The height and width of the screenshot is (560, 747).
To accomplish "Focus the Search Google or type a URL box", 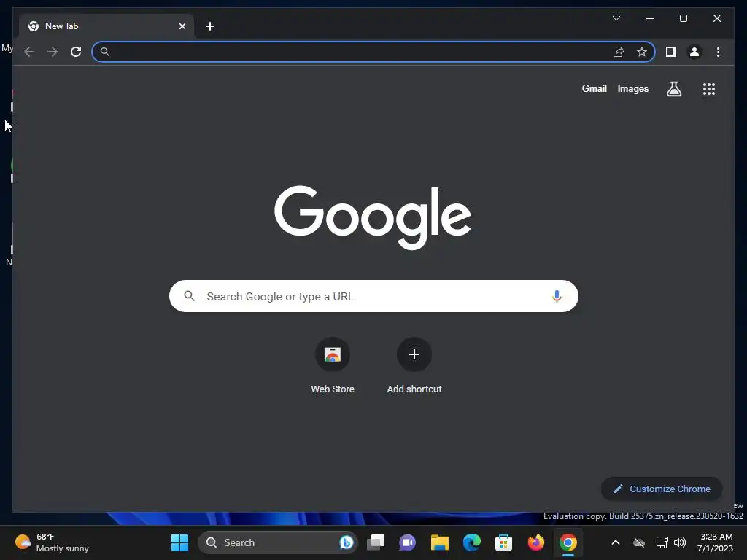I will 373,296.
